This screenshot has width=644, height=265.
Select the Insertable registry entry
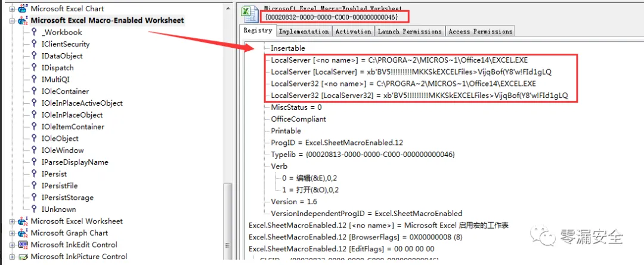pos(288,48)
